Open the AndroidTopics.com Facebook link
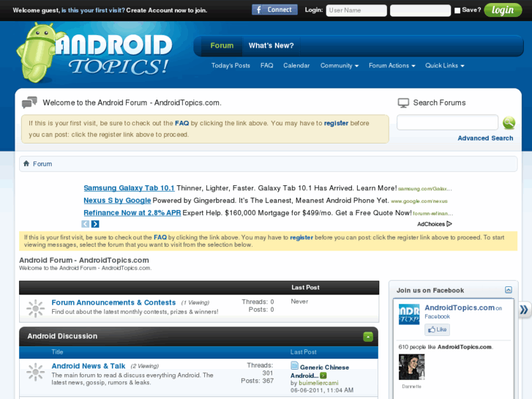This screenshot has width=532, height=399. (460, 307)
